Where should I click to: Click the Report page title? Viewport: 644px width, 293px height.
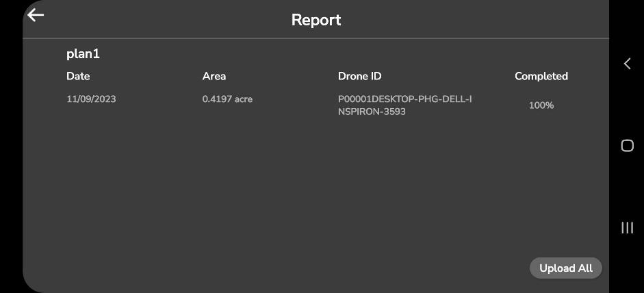tap(316, 20)
